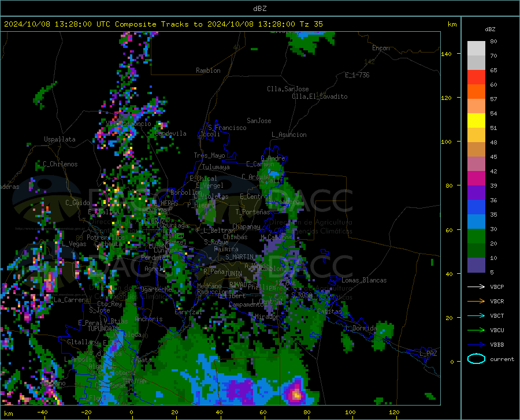Click the Medrano map label

coord(209,286)
